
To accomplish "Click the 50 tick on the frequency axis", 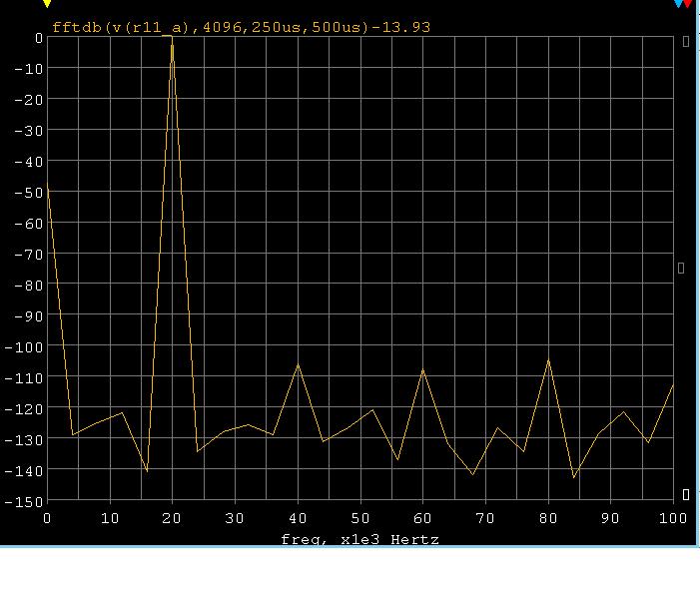I will (359, 518).
